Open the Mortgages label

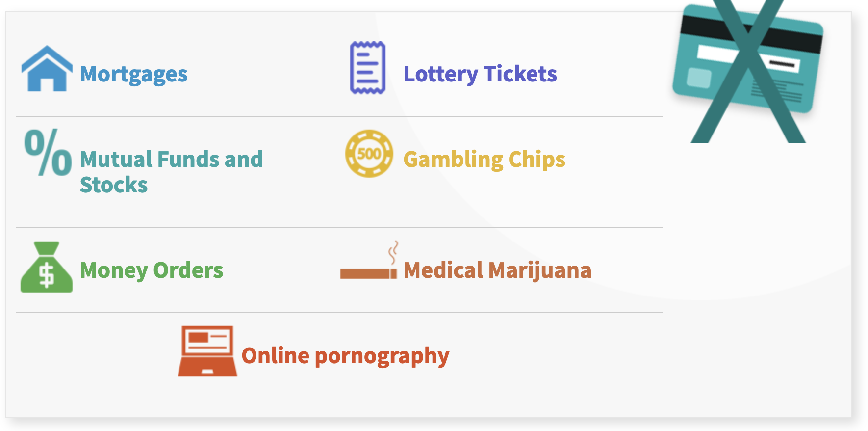[x=133, y=74]
